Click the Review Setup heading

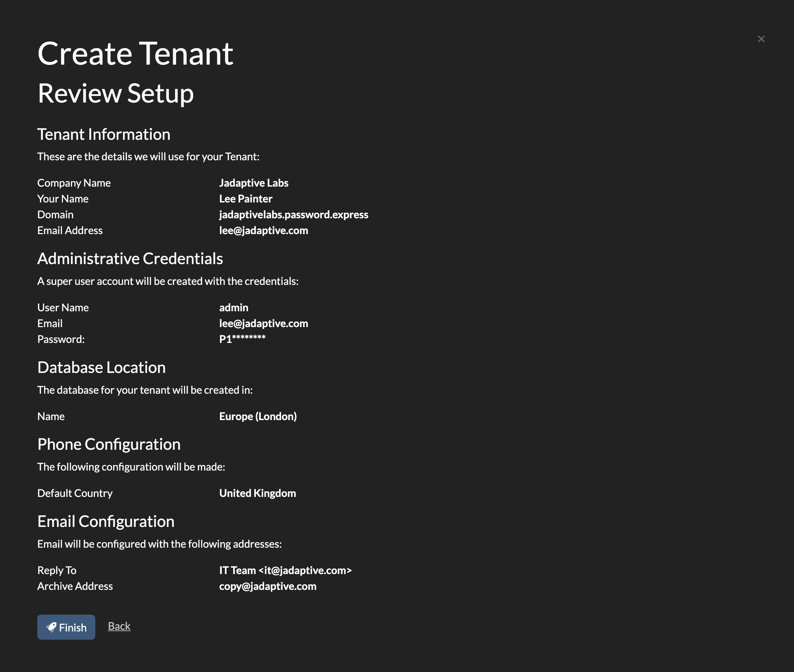click(115, 93)
